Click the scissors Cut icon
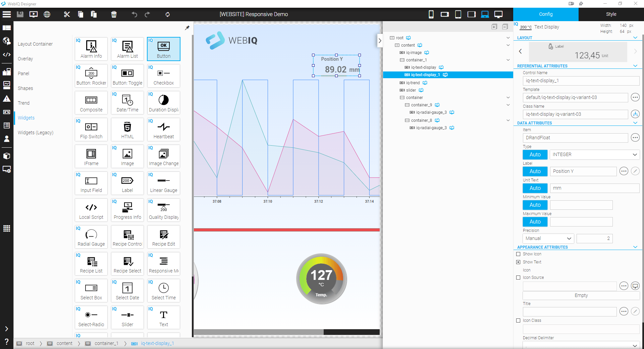 tap(67, 14)
